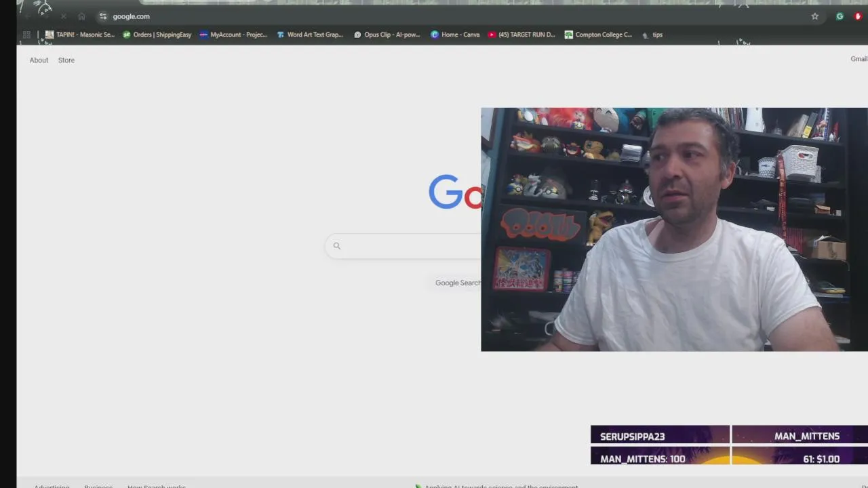Click the SERUPSIPPA23 stream label

coord(632,436)
